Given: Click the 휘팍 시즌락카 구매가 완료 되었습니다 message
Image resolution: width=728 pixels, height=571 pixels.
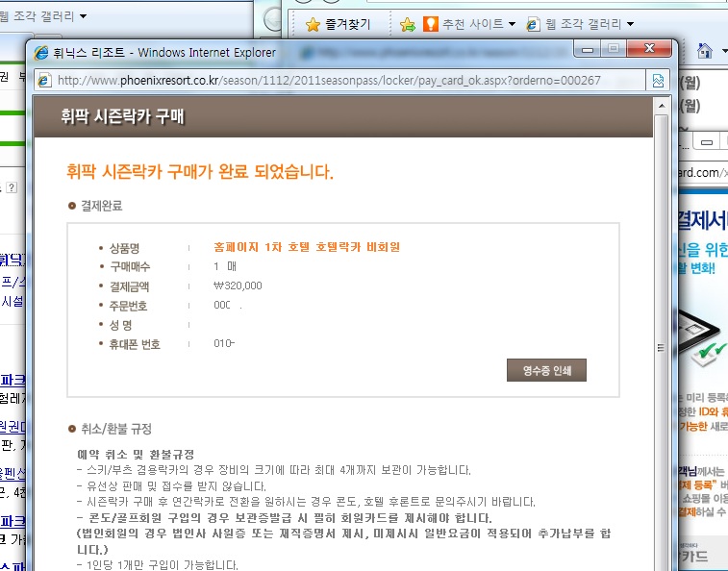Looking at the screenshot, I should point(200,172).
